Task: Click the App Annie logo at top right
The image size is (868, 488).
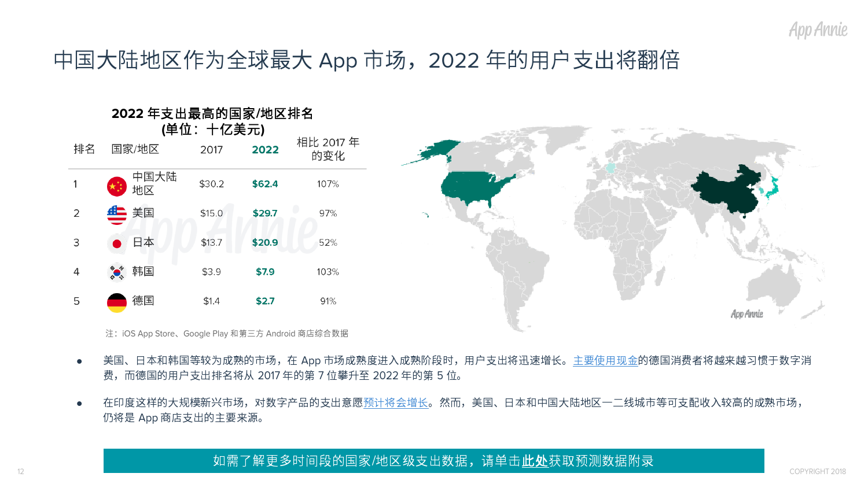Action: (818, 29)
